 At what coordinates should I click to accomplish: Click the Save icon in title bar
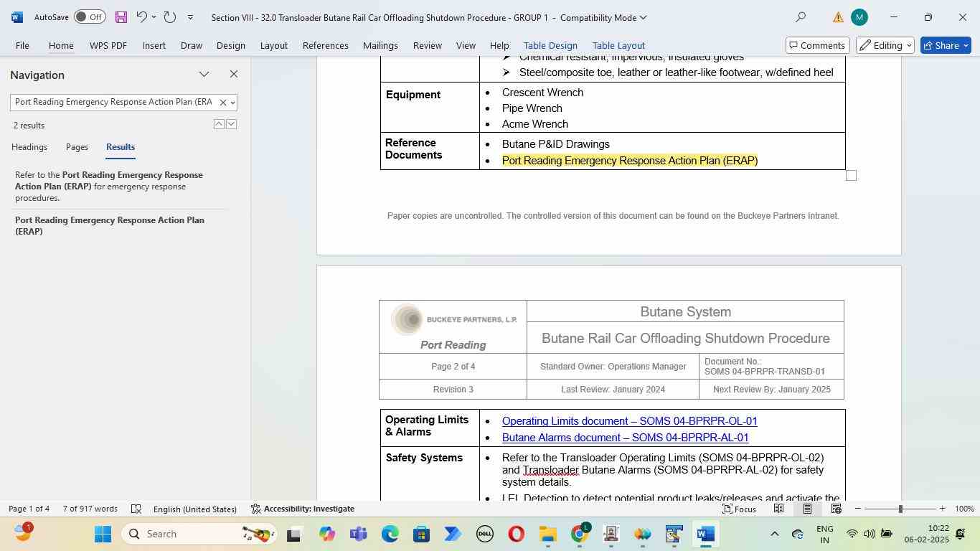coord(121,17)
